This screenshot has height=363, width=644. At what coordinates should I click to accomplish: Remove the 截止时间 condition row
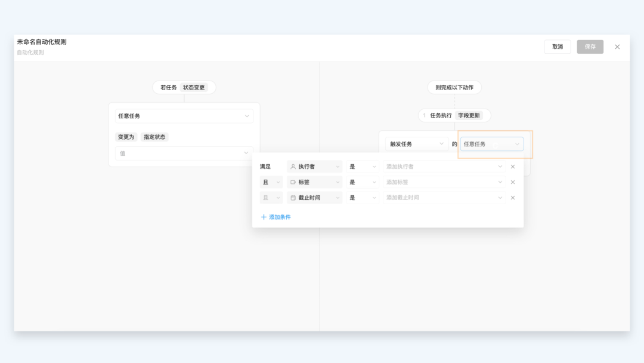(512, 198)
